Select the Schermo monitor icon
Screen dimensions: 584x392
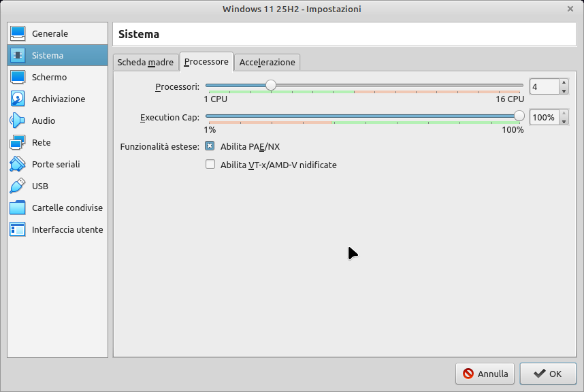(x=18, y=77)
